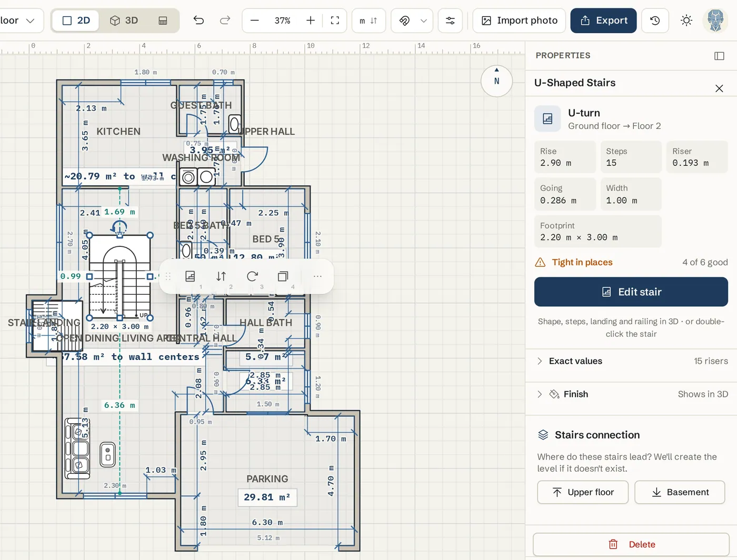Zoom in with the plus button

tap(311, 21)
